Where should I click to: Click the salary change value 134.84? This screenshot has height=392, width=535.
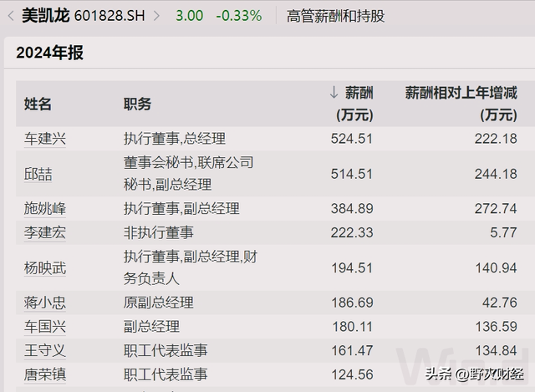pyautogui.click(x=496, y=350)
